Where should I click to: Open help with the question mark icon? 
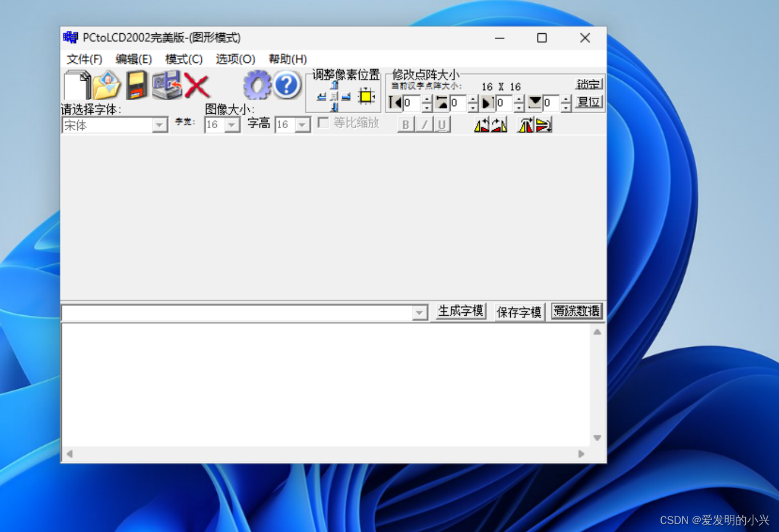click(x=287, y=85)
